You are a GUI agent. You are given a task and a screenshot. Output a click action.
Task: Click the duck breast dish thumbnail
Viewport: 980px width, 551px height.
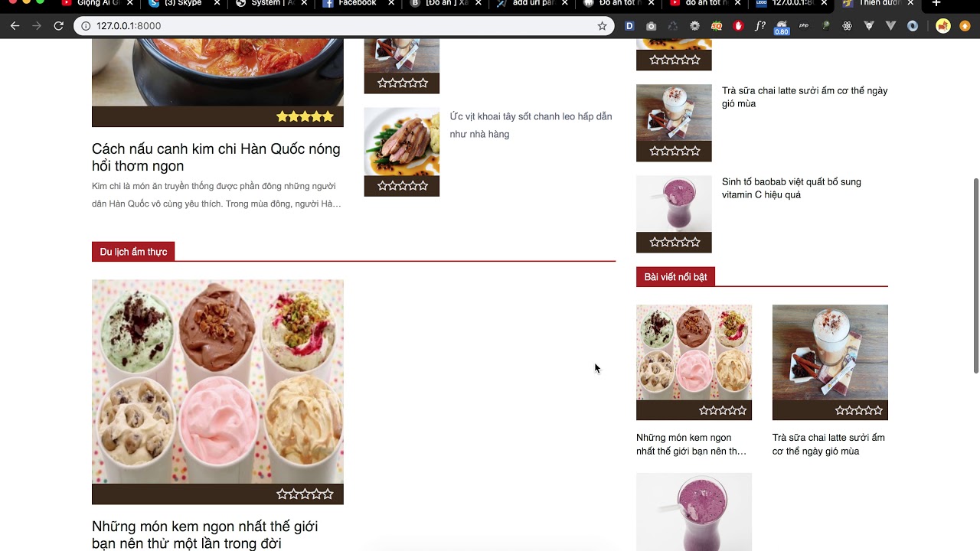(401, 142)
